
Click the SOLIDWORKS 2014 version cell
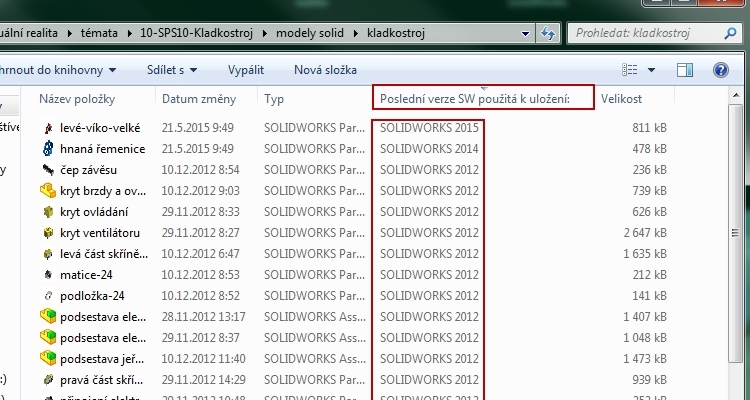(430, 149)
